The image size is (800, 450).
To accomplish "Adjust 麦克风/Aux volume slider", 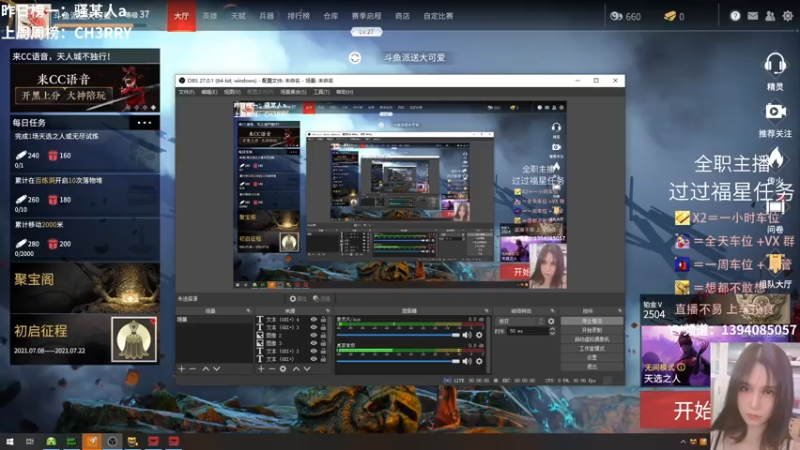I will click(x=398, y=335).
